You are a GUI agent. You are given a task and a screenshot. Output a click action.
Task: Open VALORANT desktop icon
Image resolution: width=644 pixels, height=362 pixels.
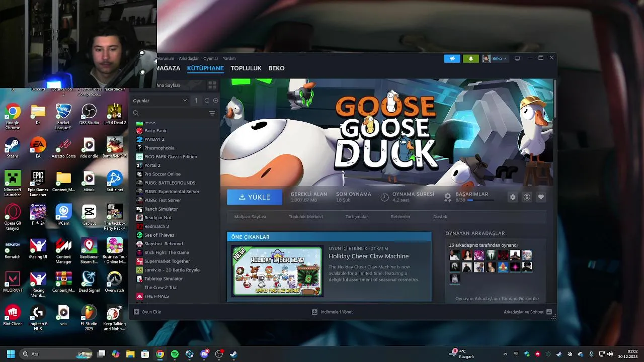13,282
